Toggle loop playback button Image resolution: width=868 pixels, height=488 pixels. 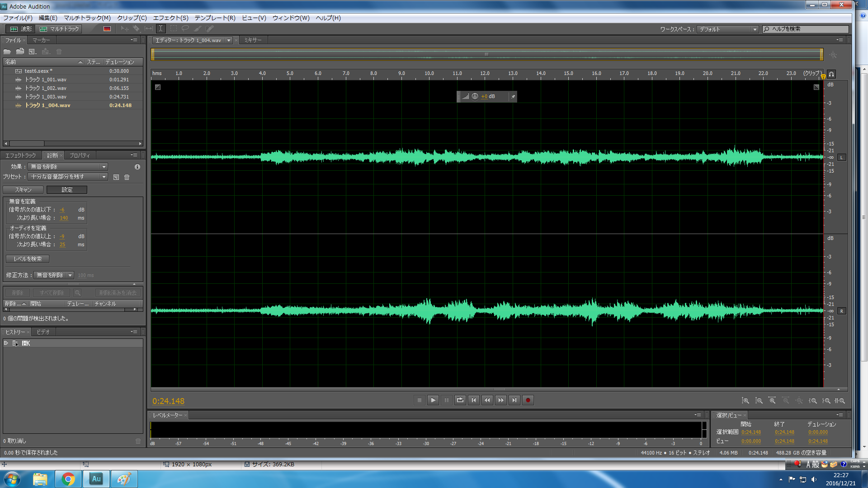(x=460, y=400)
